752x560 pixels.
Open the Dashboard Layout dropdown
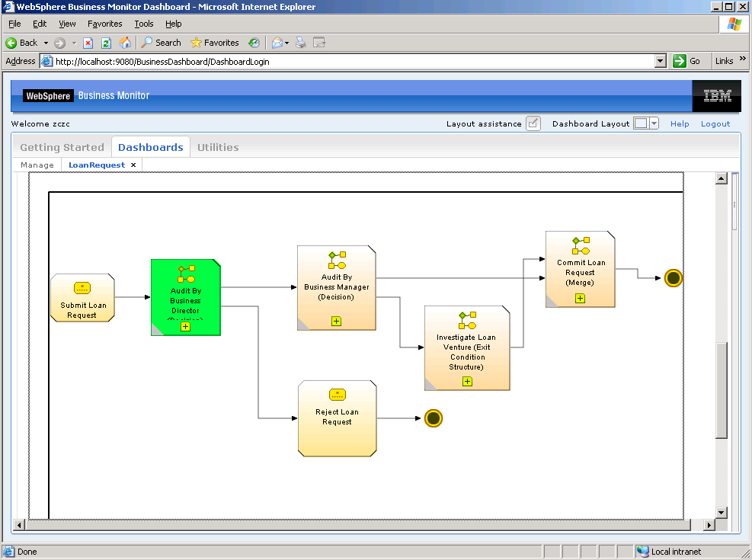(x=654, y=123)
